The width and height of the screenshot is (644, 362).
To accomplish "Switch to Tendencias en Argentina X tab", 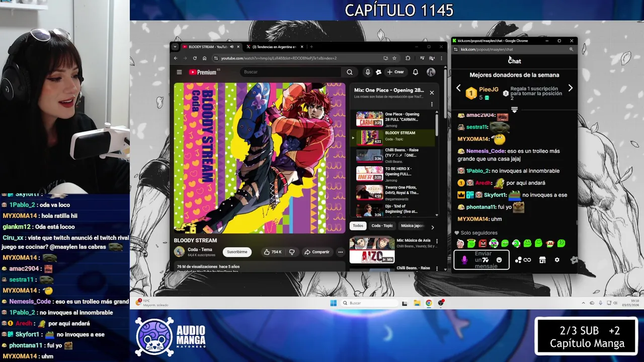I will tap(274, 47).
